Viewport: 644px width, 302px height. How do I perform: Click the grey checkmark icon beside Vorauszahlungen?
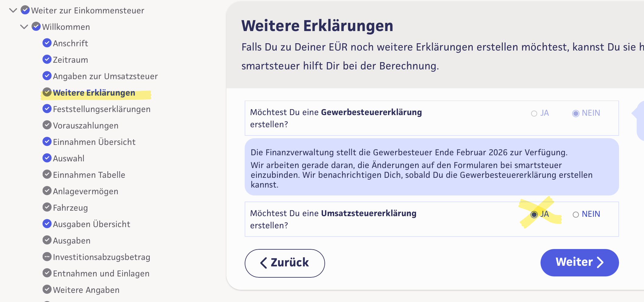point(47,125)
